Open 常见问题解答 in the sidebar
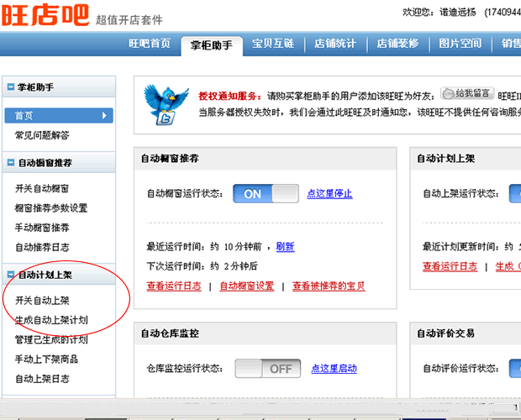The height and width of the screenshot is (420, 521). click(x=42, y=135)
